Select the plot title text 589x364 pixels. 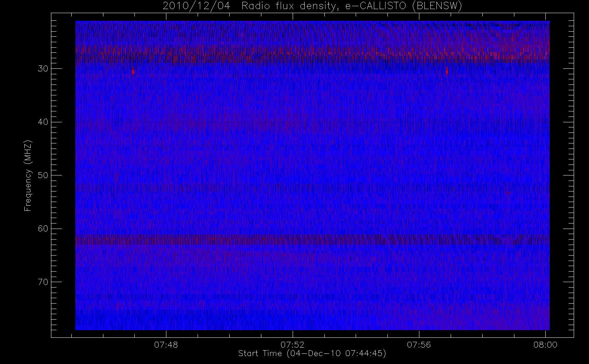312,6
